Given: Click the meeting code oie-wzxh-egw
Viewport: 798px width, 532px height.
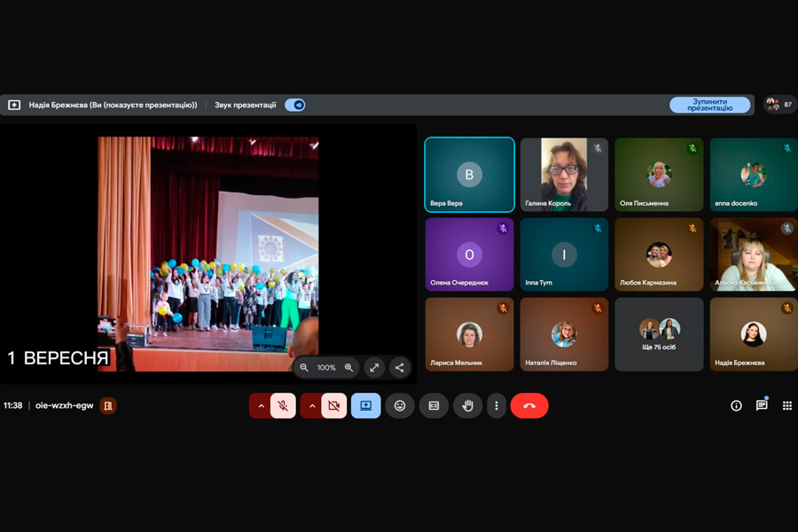Looking at the screenshot, I should (64, 406).
